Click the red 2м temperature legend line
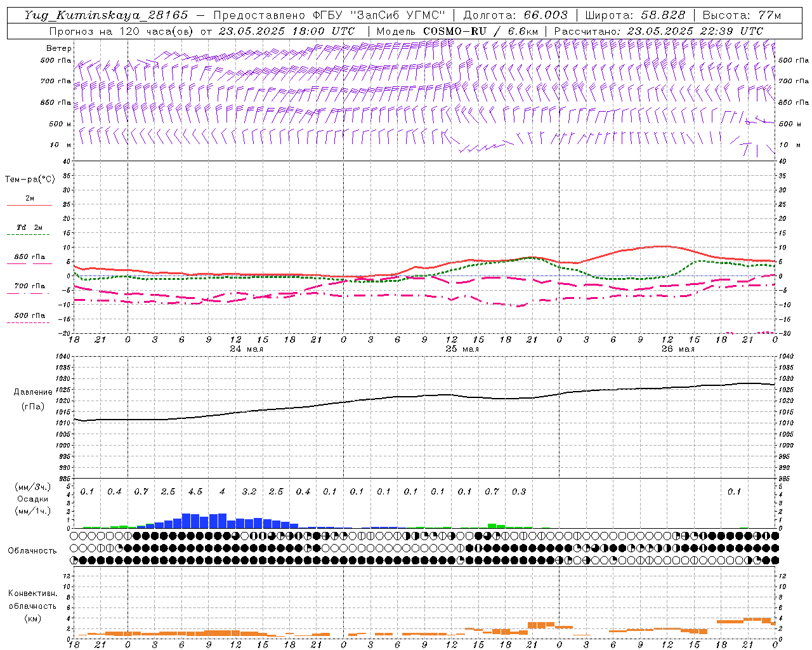Image resolution: width=812 pixels, height=650 pixels. click(29, 204)
